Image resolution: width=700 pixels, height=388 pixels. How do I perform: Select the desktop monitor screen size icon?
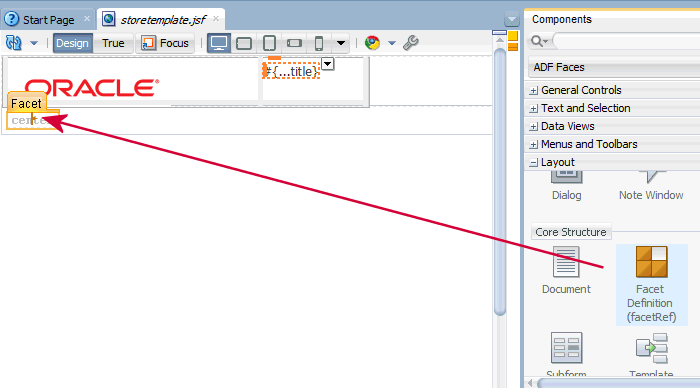(219, 43)
